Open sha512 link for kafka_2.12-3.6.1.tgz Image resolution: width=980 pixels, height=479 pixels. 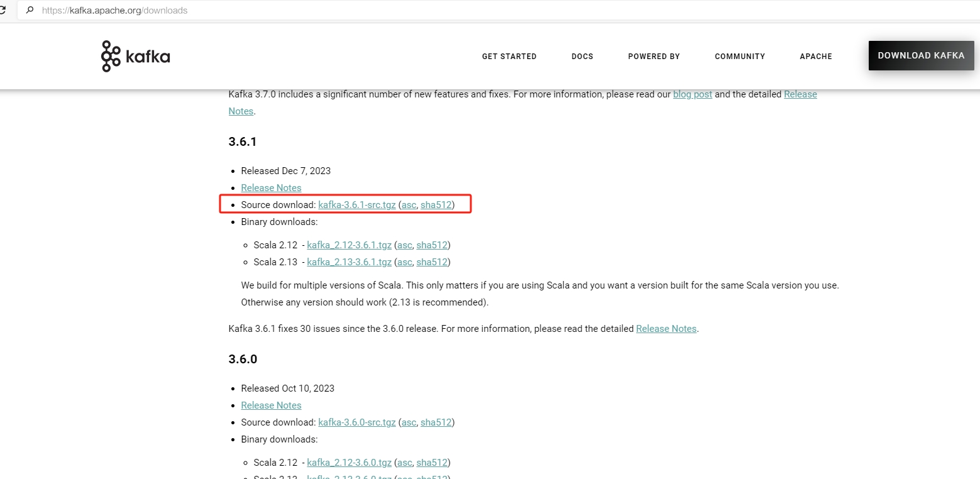coord(432,245)
